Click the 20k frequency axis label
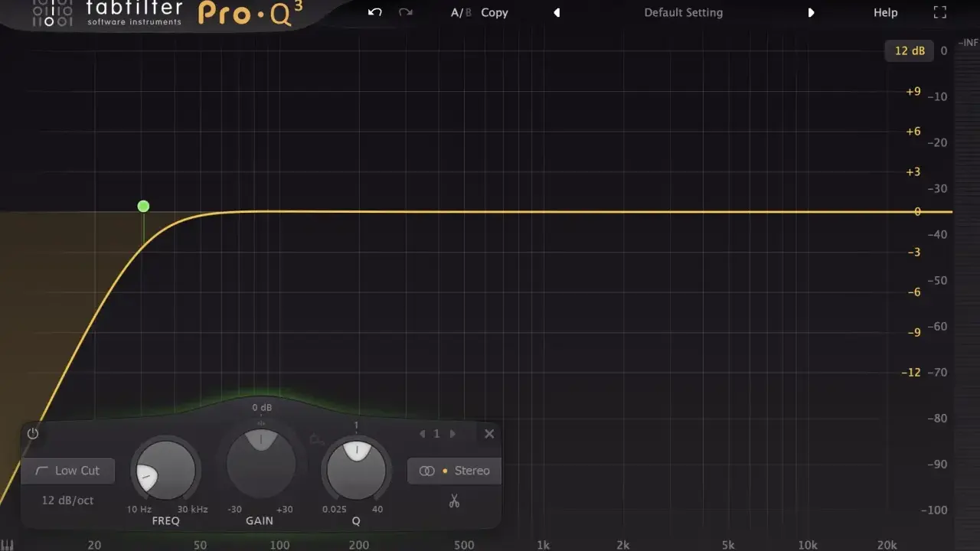980x551 pixels. point(887,545)
